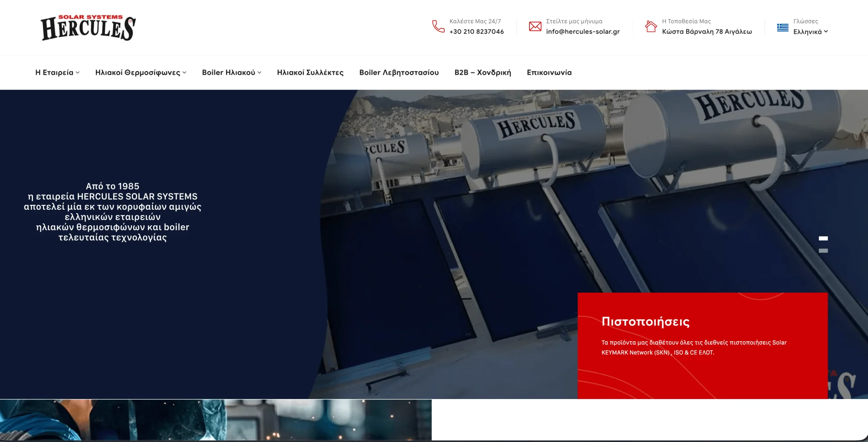Select the first slider indicator bar
This screenshot has height=442, width=868.
tap(823, 238)
